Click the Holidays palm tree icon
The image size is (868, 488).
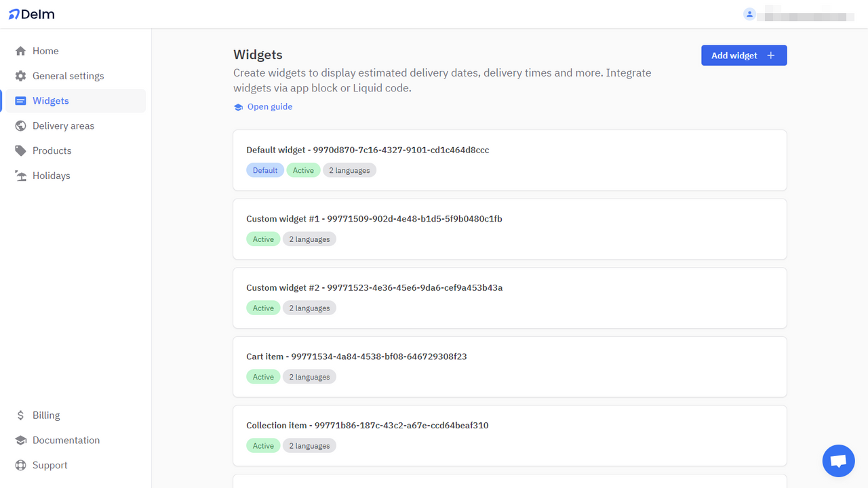point(21,176)
